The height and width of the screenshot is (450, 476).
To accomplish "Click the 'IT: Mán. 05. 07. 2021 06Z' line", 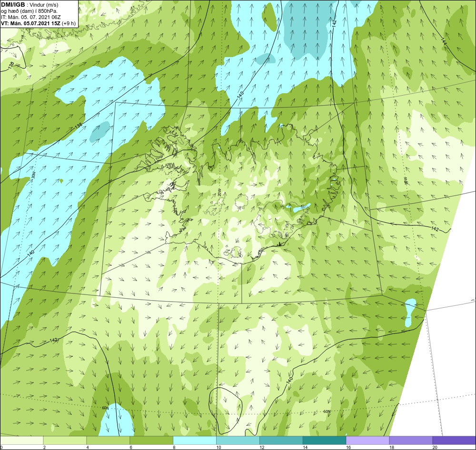I will [31, 17].
